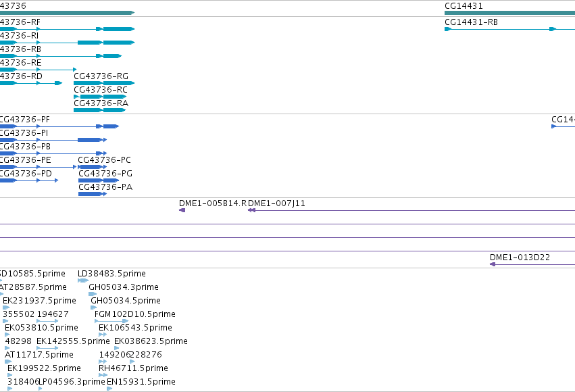
Task: Select transcript label CG43736-RA
Action: pyautogui.click(x=101, y=103)
